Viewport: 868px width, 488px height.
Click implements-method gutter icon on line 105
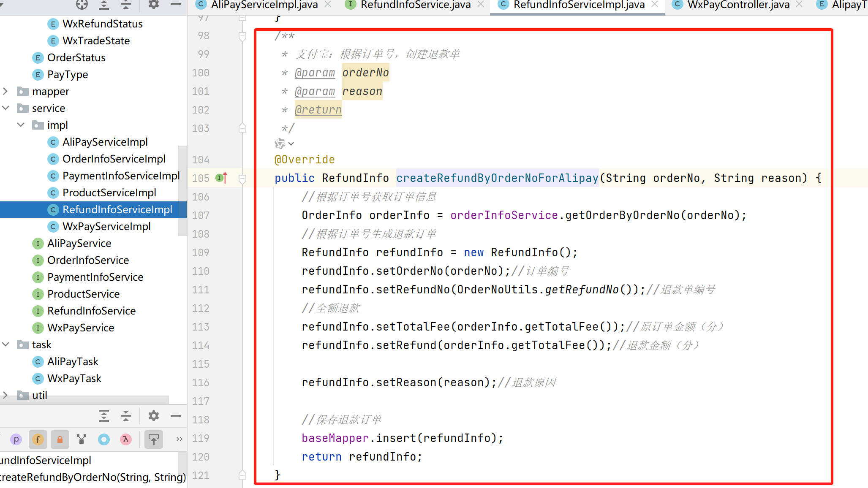[x=221, y=178]
